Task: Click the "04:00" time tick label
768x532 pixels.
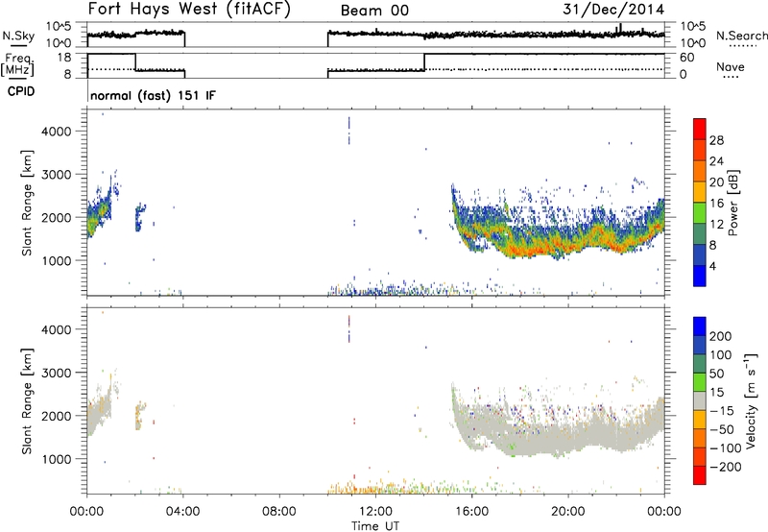Action: [182, 512]
